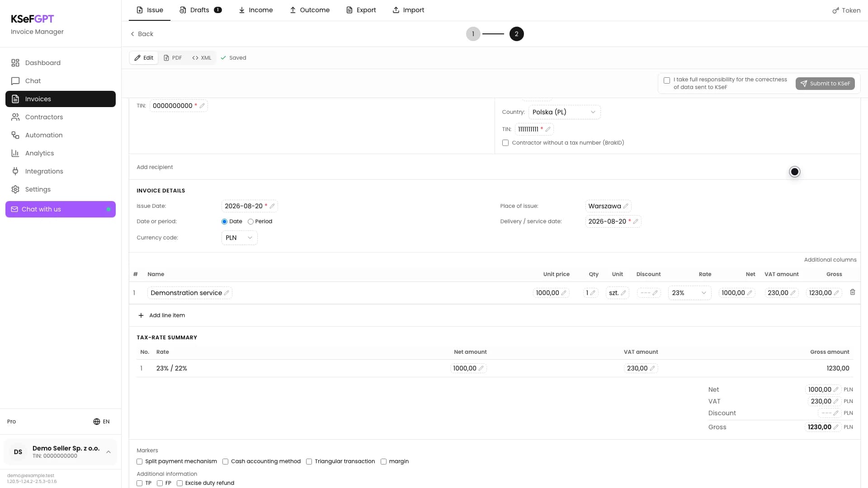Go Back to the previous step
The height and width of the screenshot is (488, 868).
point(142,34)
